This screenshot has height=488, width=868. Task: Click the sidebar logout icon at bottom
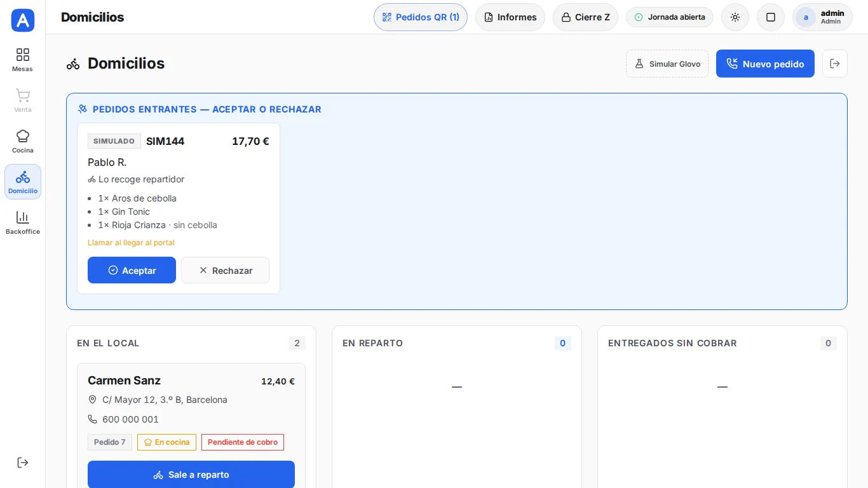coord(23,463)
